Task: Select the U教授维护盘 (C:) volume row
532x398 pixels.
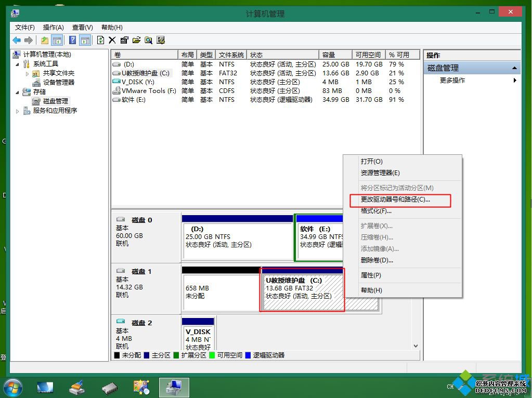Action: point(265,73)
